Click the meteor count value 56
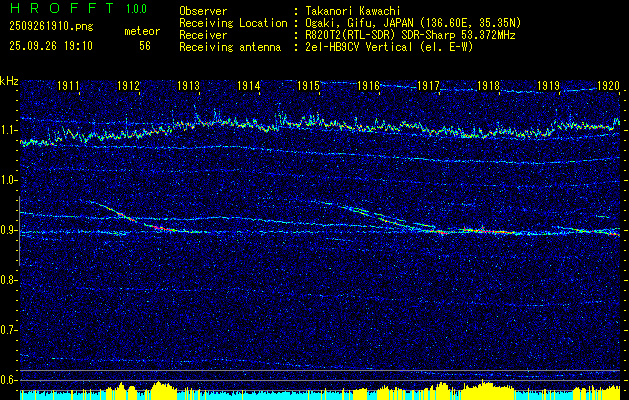The width and height of the screenshot is (629, 400). click(x=145, y=46)
